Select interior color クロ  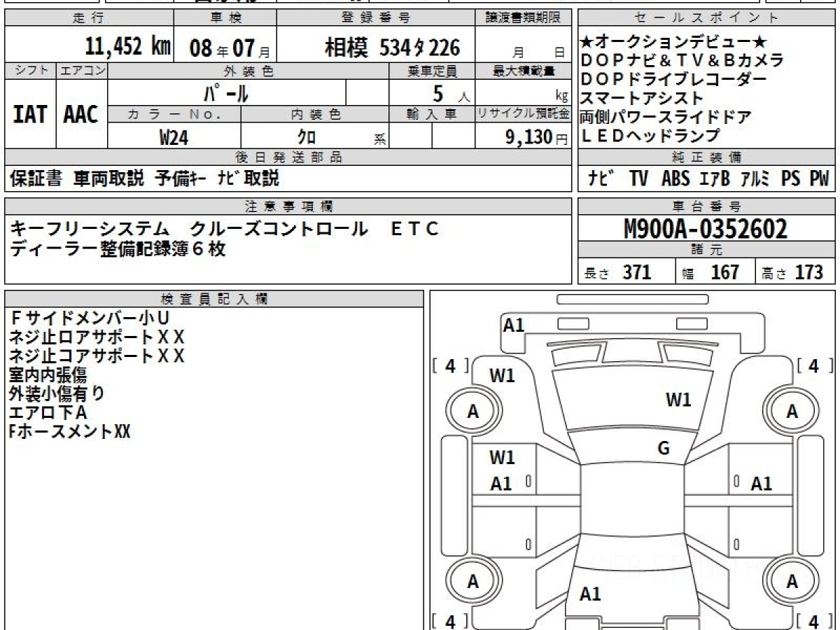pyautogui.click(x=307, y=137)
